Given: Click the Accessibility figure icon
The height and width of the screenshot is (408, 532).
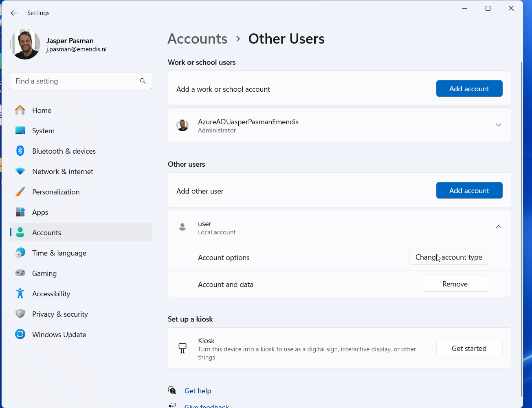Looking at the screenshot, I should pyautogui.click(x=20, y=293).
